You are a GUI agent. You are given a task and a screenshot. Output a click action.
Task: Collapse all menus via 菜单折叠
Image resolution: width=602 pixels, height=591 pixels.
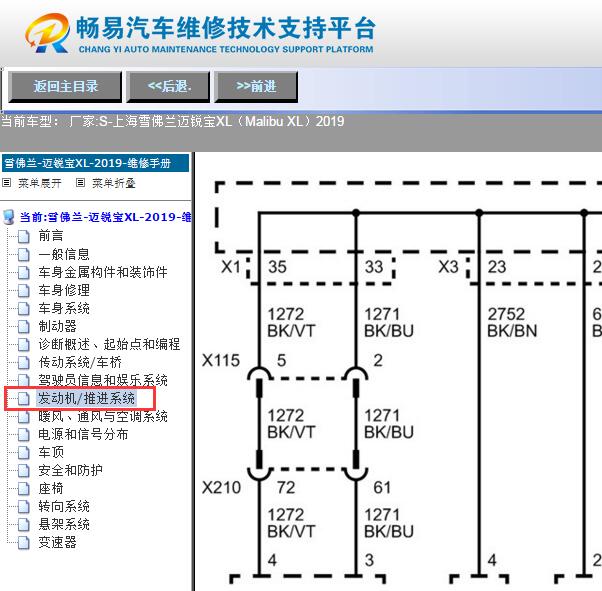point(114,183)
